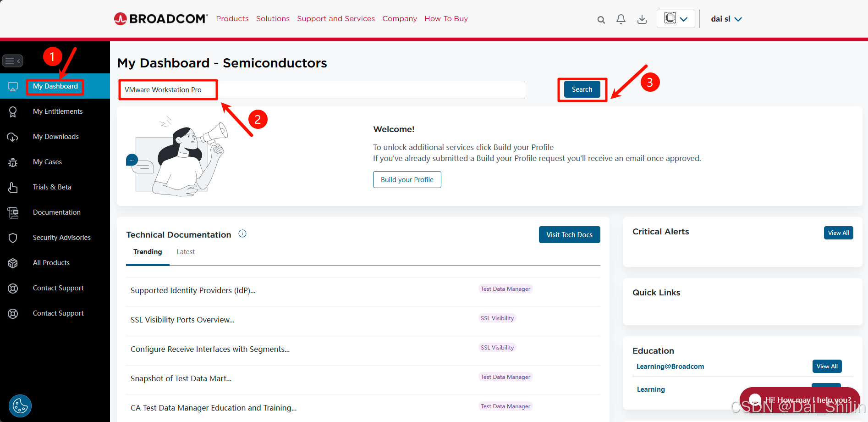
Task: Open the Solutions top menu
Action: click(273, 19)
